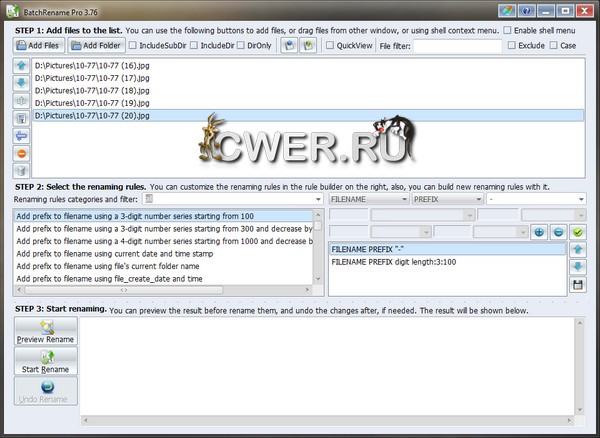Open the FILENAME dropdown in rule builder
Viewport: 600px width, 438px height.
(x=367, y=199)
